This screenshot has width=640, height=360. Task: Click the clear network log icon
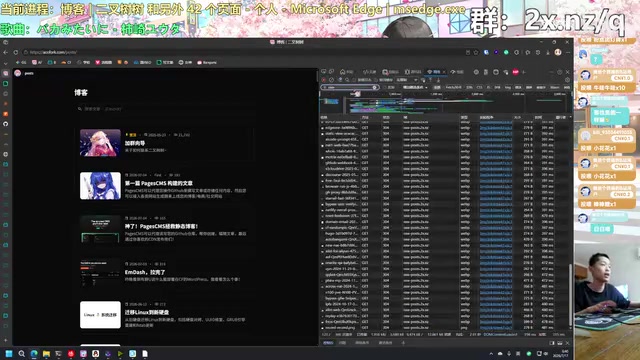pos(331,80)
